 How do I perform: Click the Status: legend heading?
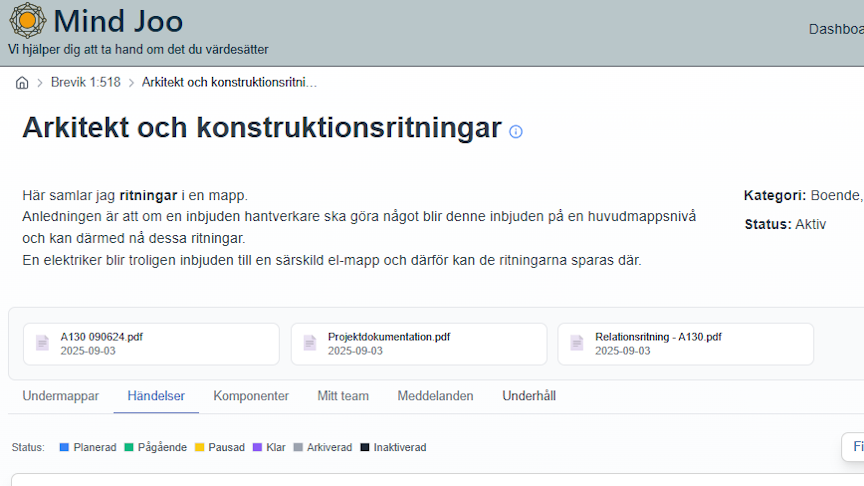28,447
